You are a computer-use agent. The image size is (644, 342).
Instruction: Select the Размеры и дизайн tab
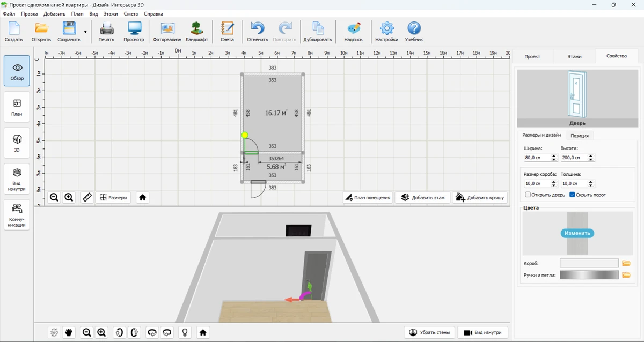tap(541, 135)
